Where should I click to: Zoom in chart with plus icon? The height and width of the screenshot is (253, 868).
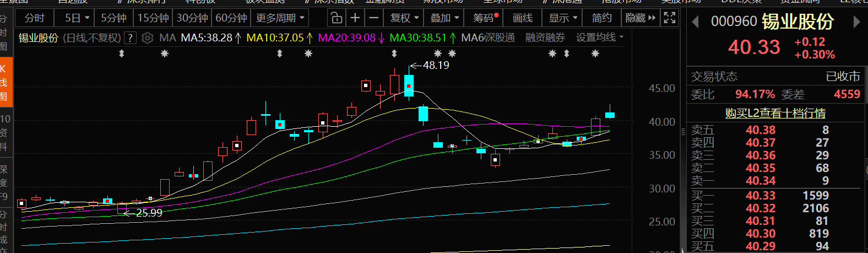click(355, 18)
